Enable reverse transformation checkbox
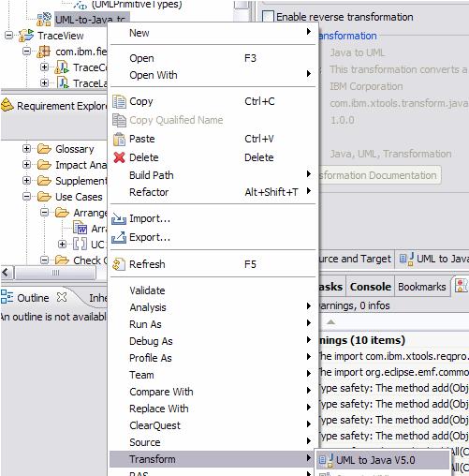 coord(268,17)
